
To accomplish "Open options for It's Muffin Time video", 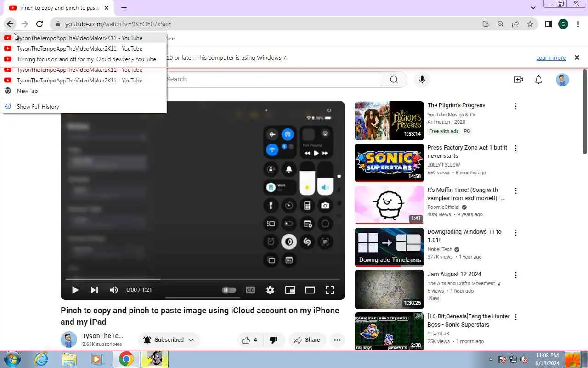I will point(516,191).
